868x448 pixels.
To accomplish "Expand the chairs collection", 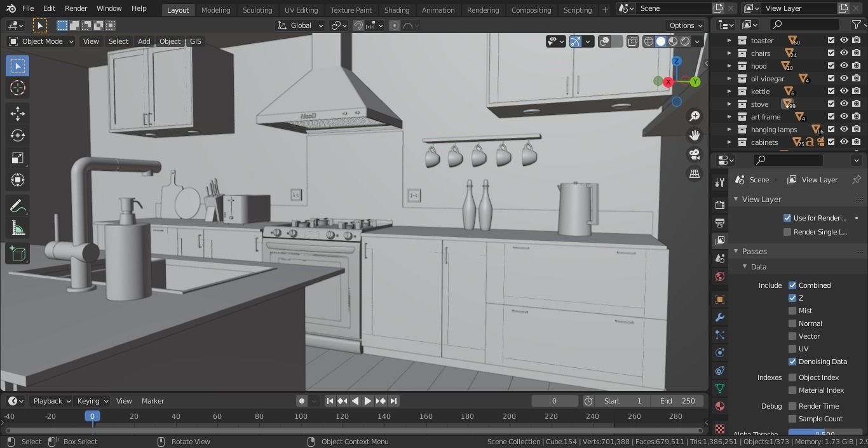I will pyautogui.click(x=729, y=53).
